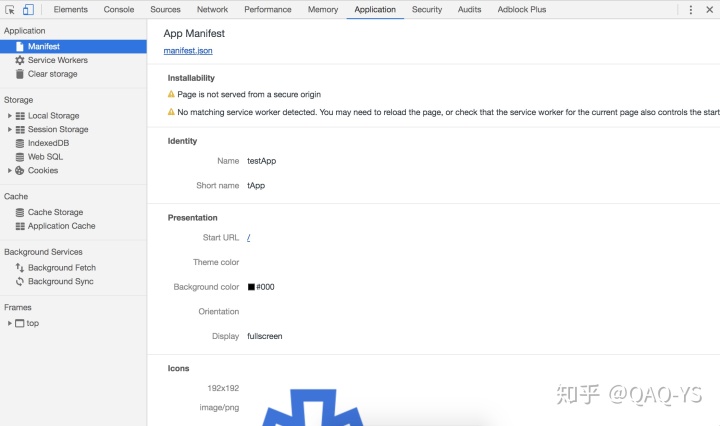Screen dimensions: 720x426
Task: Click the #000 background color value
Action: pyautogui.click(x=265, y=287)
